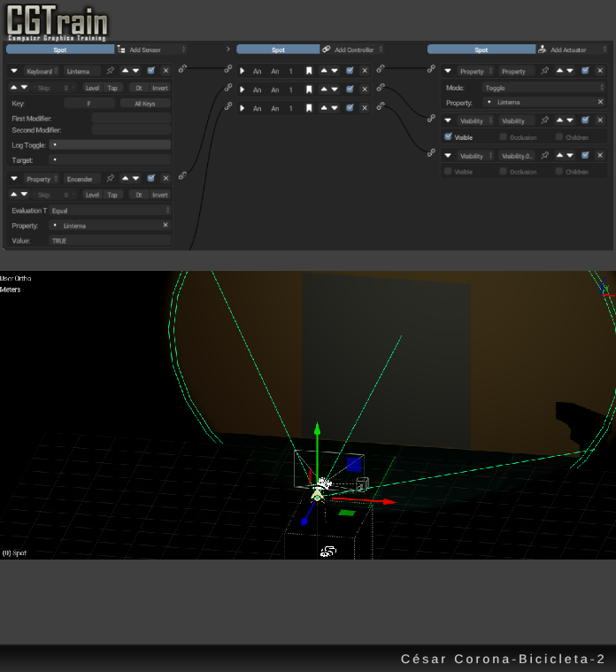Pin the Property actuator
616x672 pixels.
point(545,71)
